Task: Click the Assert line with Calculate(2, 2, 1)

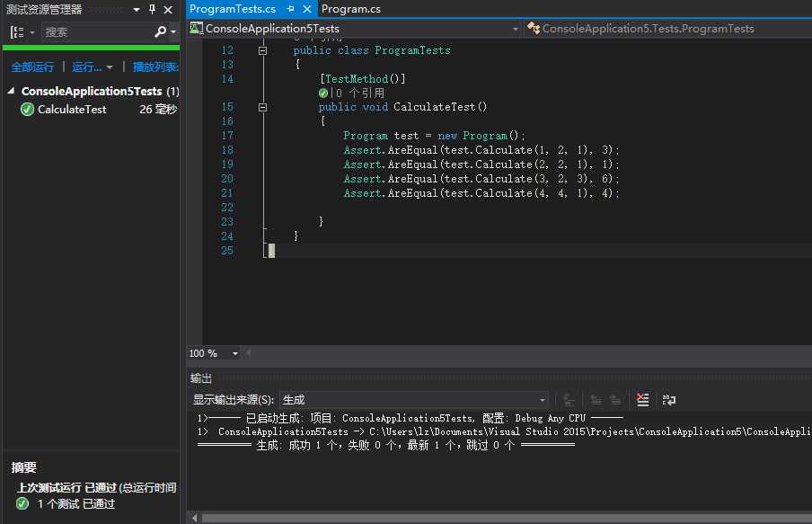Action: coord(481,164)
